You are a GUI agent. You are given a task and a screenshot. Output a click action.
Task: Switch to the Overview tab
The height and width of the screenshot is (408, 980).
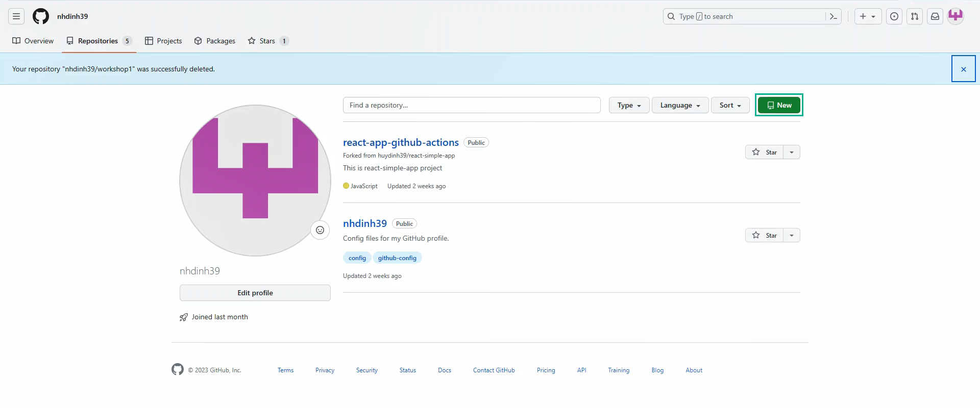point(33,41)
